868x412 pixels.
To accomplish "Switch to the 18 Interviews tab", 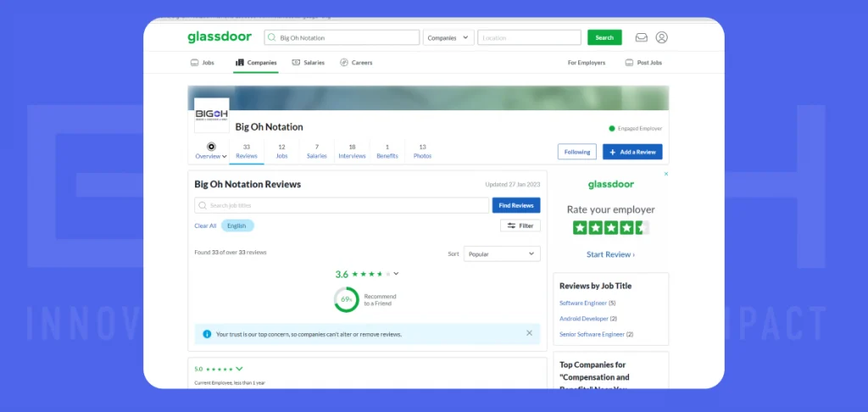I will pos(352,151).
